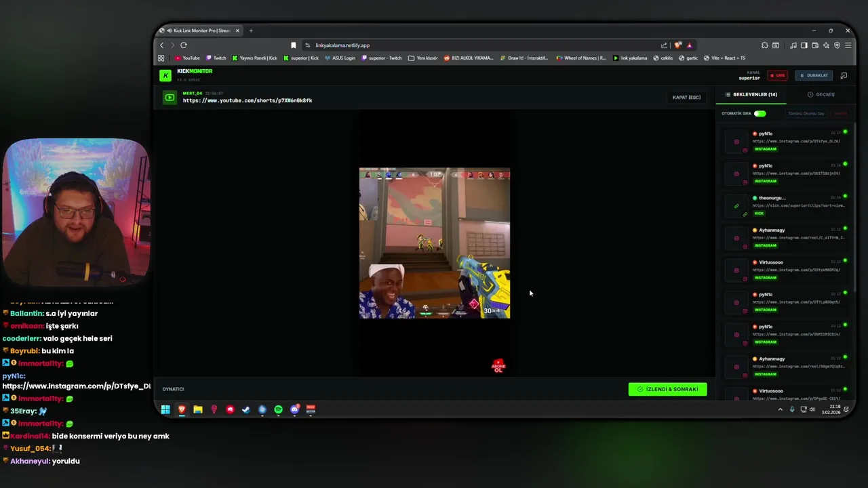Click the red LIVE indicator button
The image size is (868, 488).
click(777, 75)
